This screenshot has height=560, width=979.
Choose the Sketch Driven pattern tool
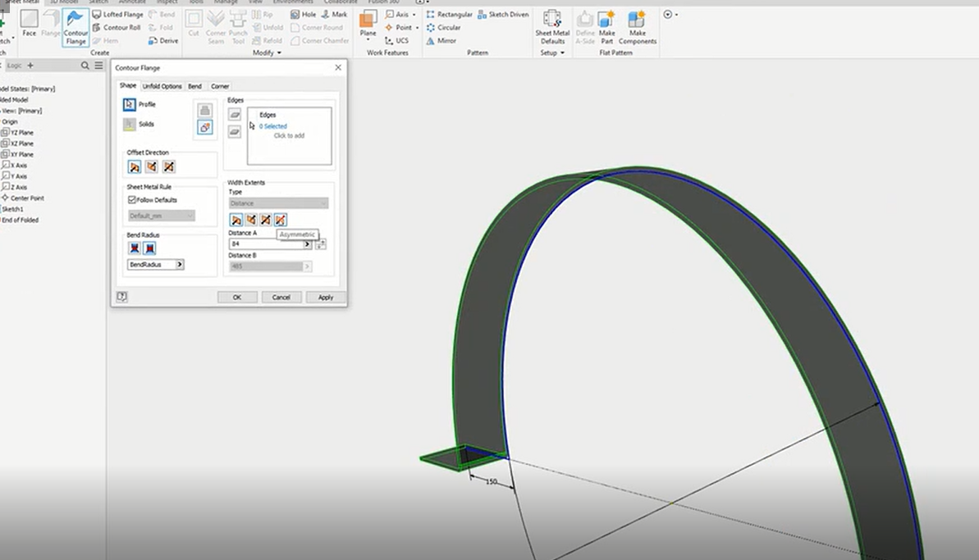click(503, 14)
